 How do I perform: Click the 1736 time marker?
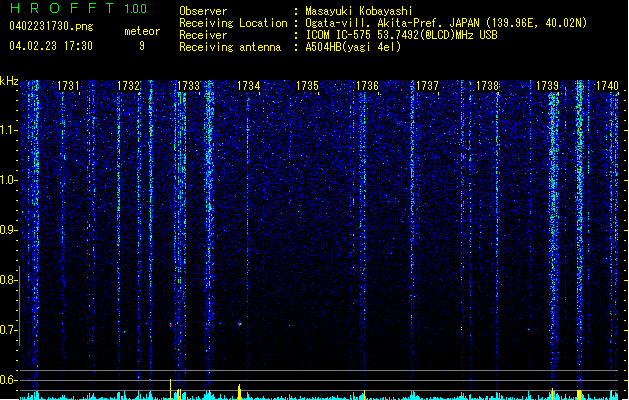click(x=367, y=86)
